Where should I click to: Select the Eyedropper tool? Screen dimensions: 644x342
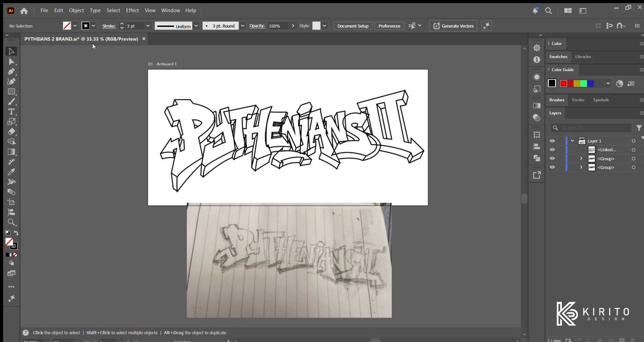click(11, 172)
